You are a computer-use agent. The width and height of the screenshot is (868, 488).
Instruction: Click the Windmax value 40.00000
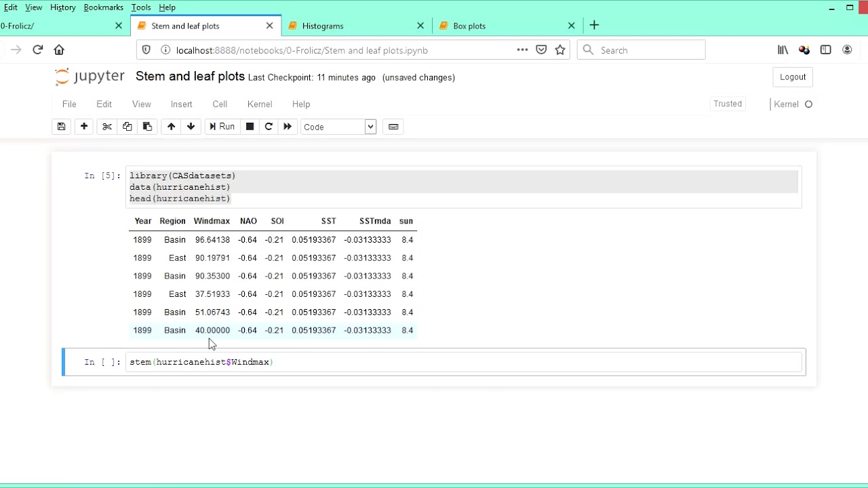212,330
